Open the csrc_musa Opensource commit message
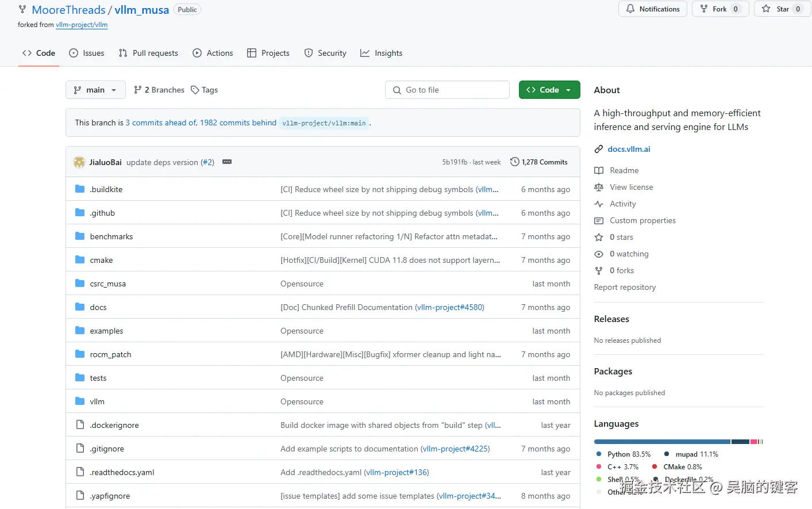This screenshot has height=509, width=812. [302, 284]
